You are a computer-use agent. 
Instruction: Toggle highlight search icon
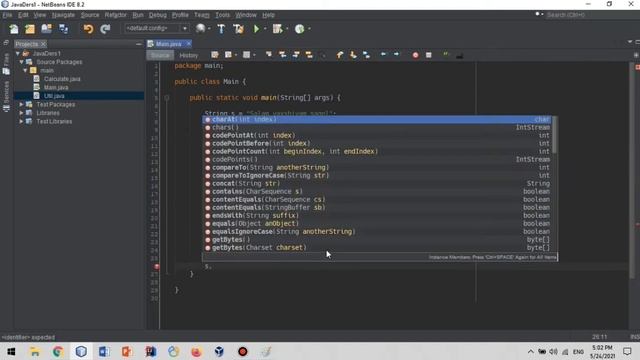pyautogui.click(x=309, y=55)
